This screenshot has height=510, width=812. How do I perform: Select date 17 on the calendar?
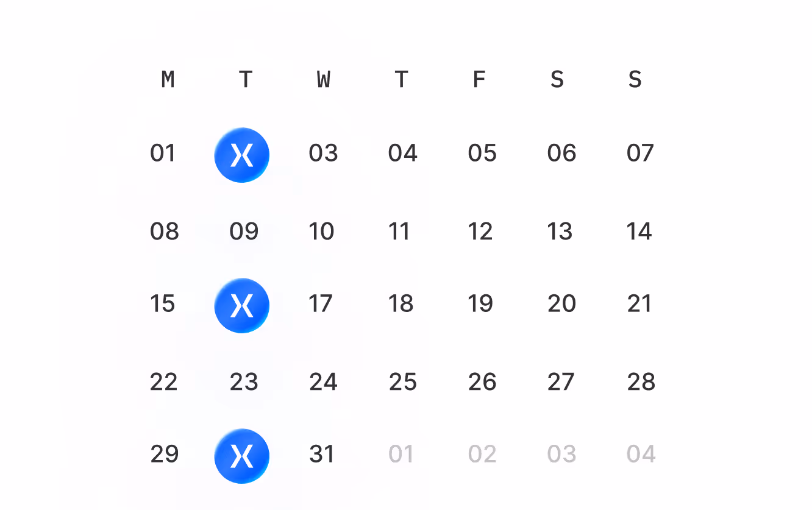(x=321, y=304)
